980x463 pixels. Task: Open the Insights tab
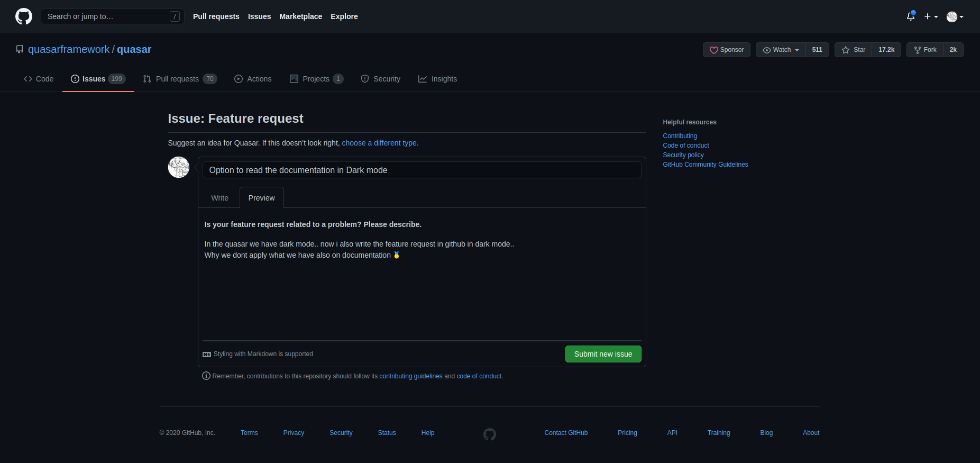[x=437, y=79]
